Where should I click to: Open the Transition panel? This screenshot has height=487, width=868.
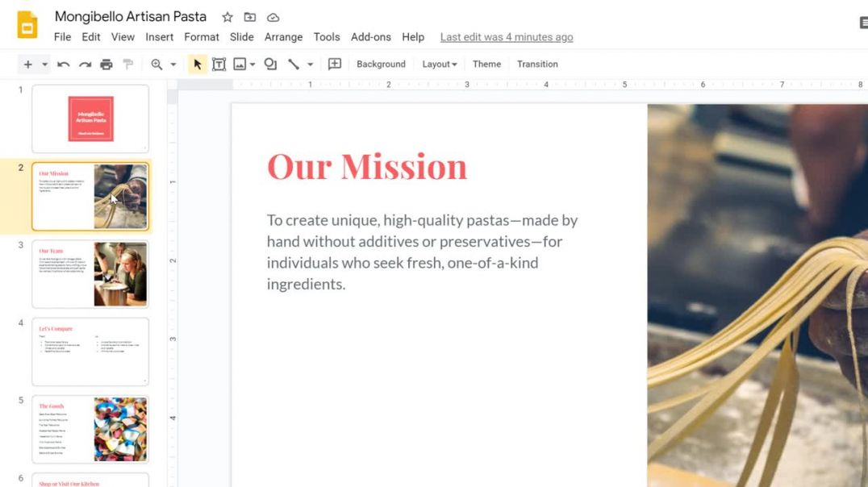pos(537,65)
